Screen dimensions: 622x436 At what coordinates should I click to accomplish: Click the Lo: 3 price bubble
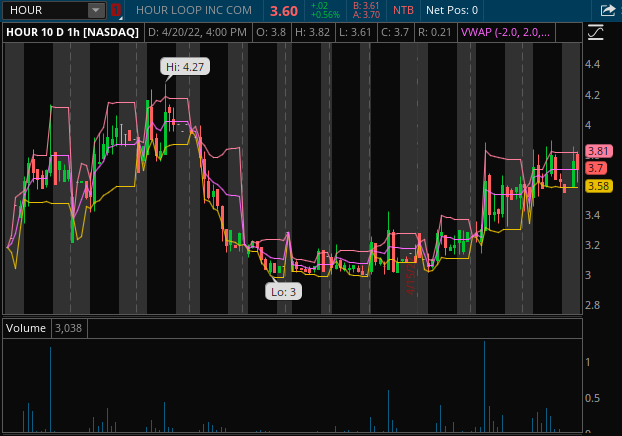click(283, 292)
